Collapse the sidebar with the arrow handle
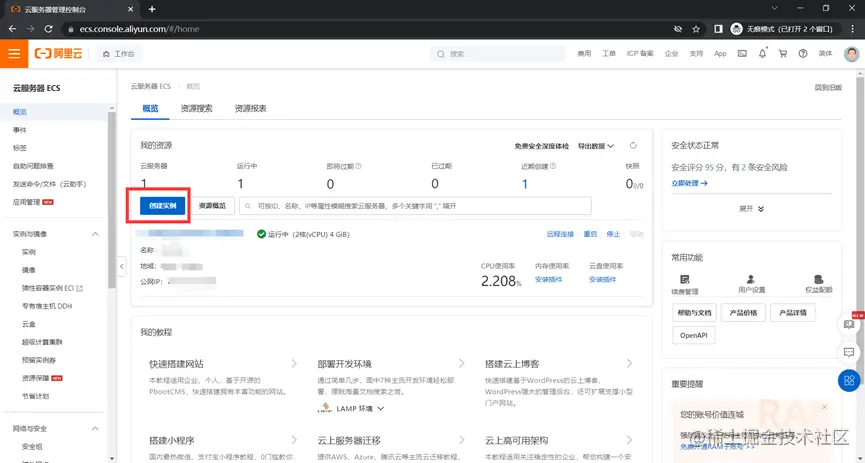The image size is (865, 463). [x=122, y=267]
